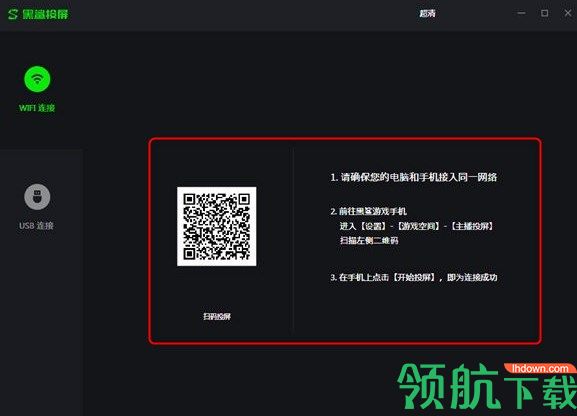
Task: Click the 扫码投屏 label under the QR code
Action: point(217,316)
